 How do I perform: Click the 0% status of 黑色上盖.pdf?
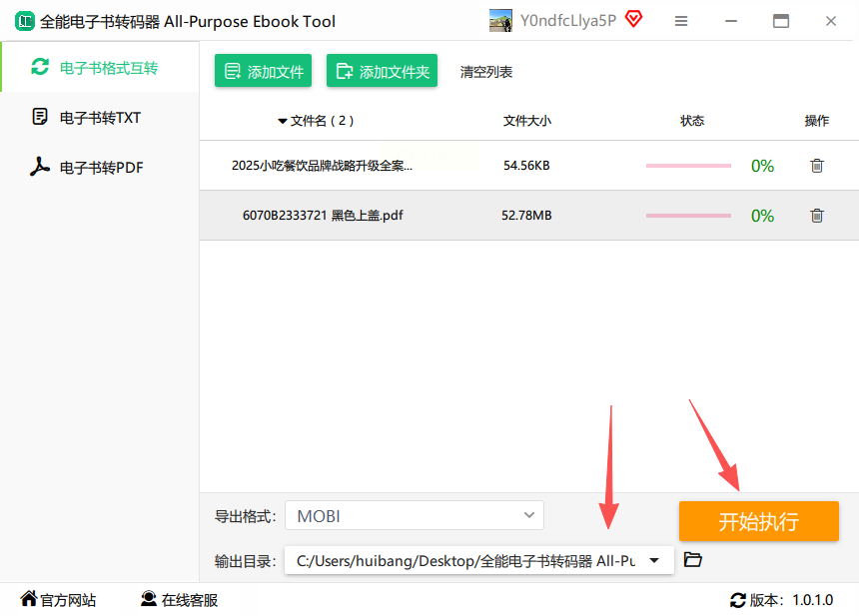coord(762,216)
